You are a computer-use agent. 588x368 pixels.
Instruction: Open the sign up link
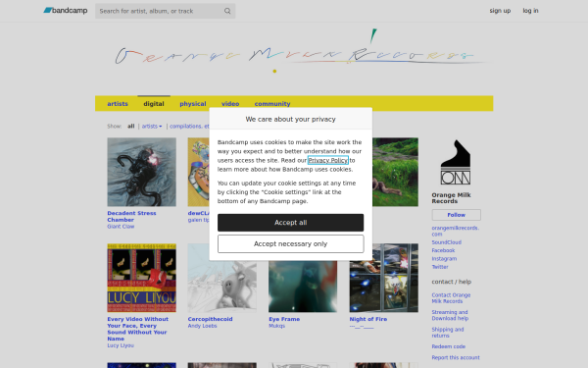500,11
